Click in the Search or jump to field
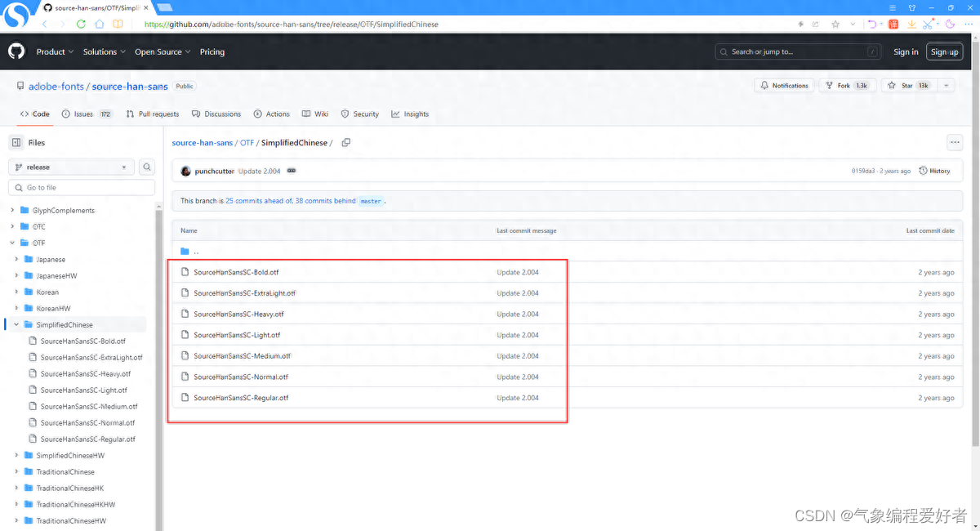This screenshot has height=531, width=980. click(x=800, y=51)
